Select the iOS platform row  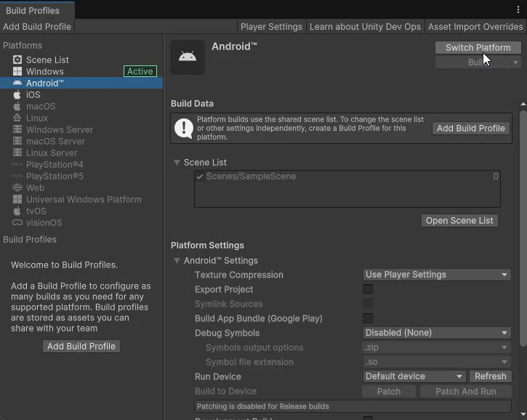pos(81,94)
